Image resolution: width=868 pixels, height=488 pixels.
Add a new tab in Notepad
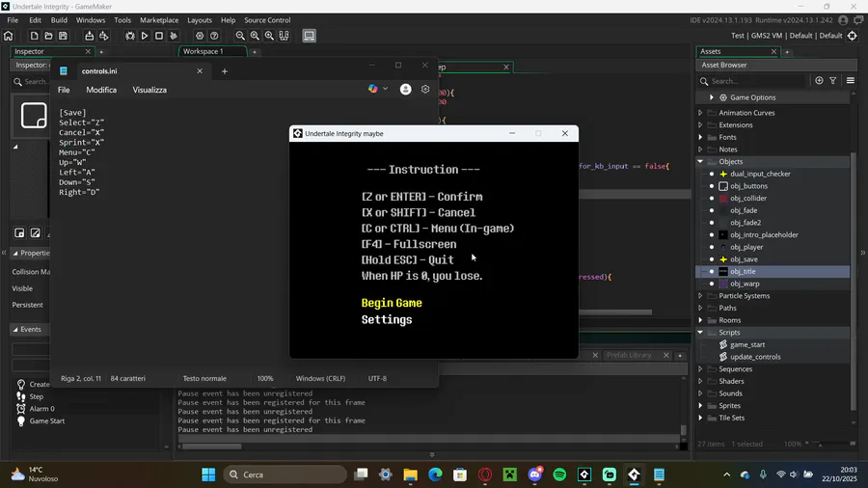click(x=224, y=70)
